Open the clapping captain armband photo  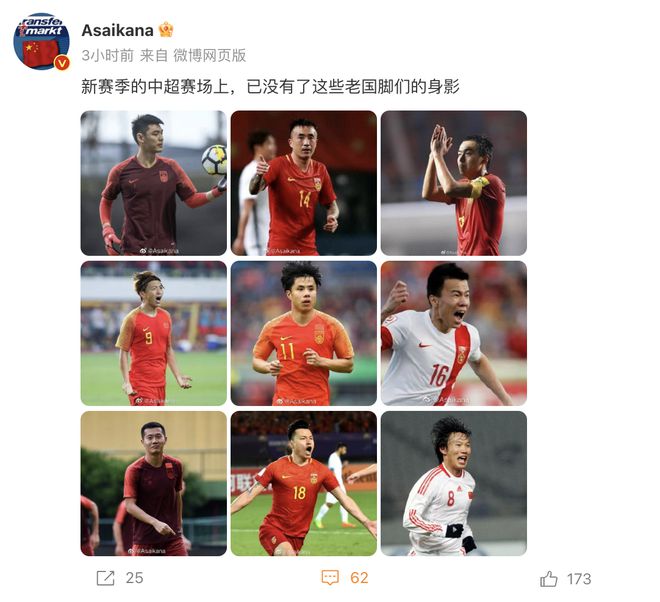(x=454, y=183)
